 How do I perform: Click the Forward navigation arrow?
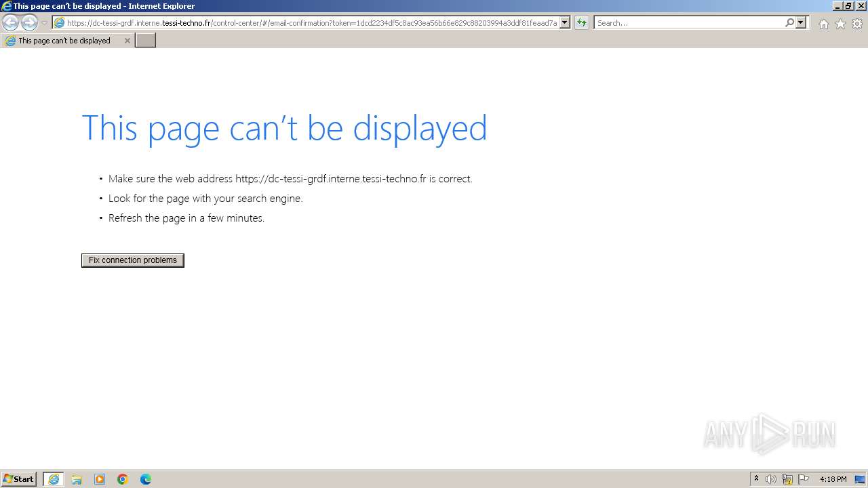point(29,22)
